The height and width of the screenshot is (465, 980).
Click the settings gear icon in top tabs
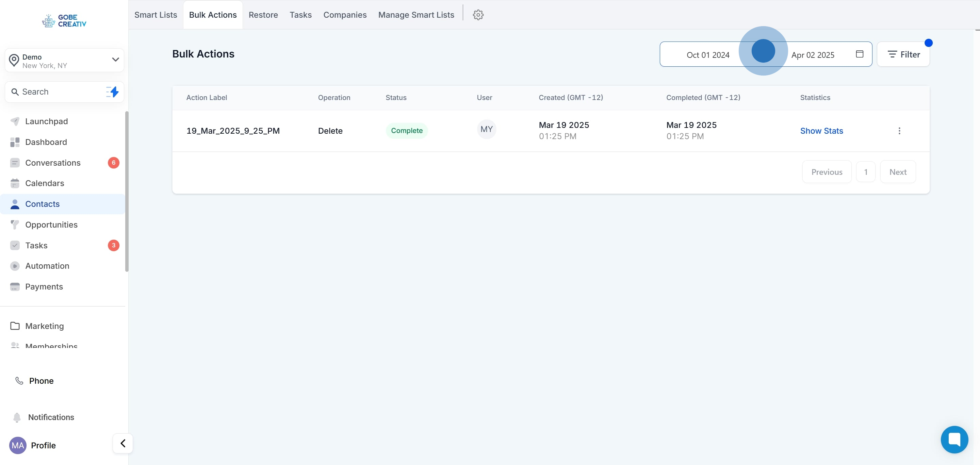click(x=478, y=15)
